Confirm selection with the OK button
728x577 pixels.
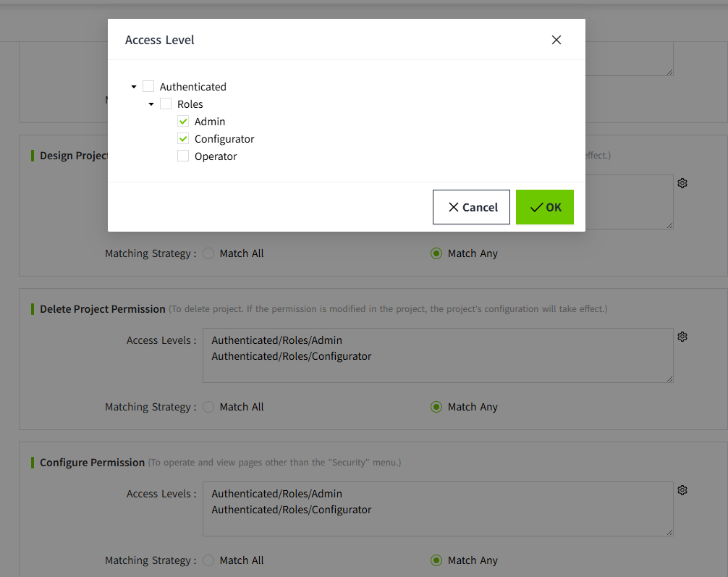544,207
